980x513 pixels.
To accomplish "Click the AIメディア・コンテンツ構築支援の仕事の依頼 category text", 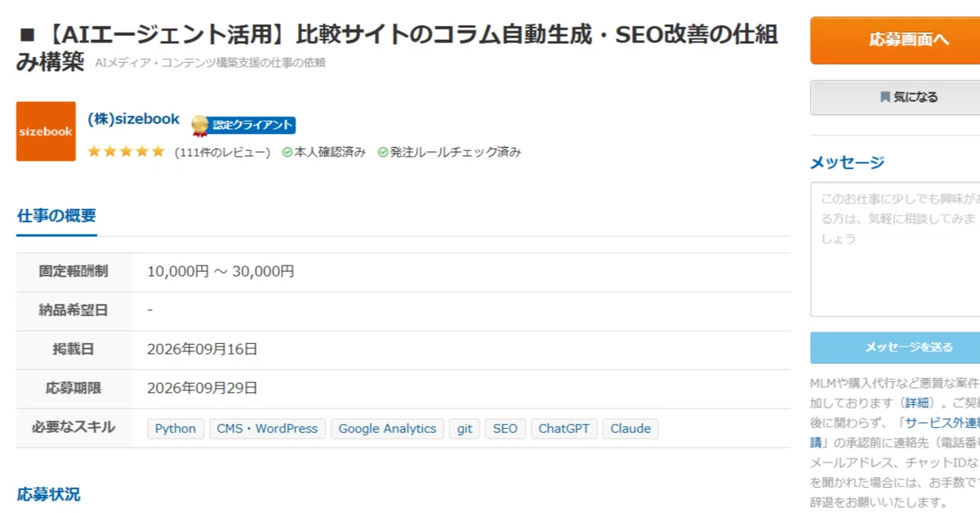I will [x=210, y=63].
